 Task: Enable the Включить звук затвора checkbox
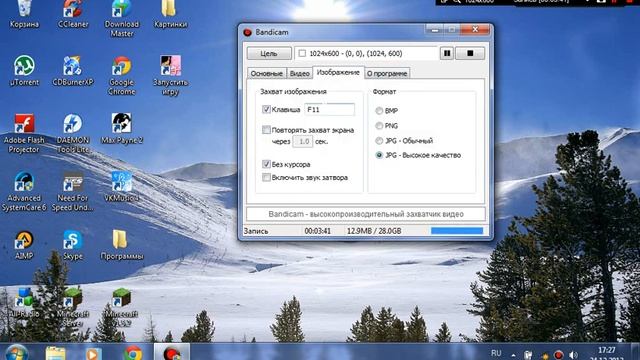pyautogui.click(x=266, y=178)
